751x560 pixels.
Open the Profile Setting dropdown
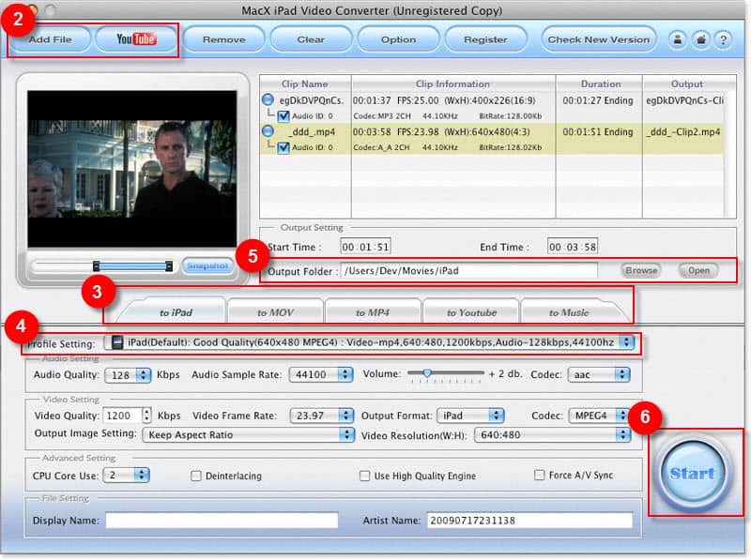[369, 342]
